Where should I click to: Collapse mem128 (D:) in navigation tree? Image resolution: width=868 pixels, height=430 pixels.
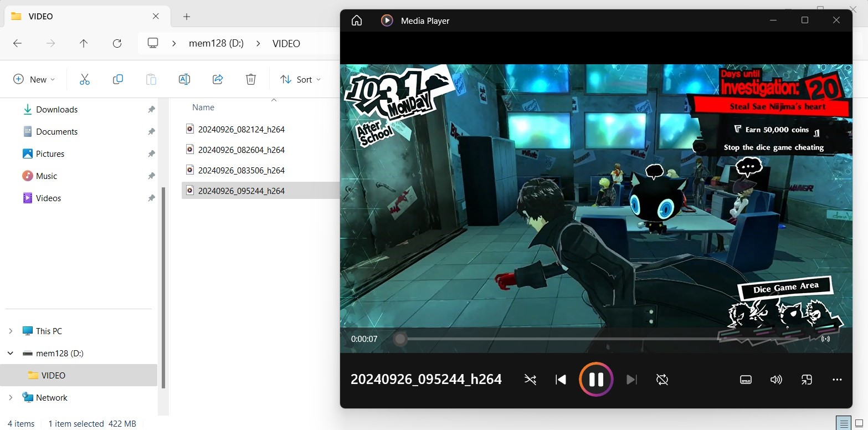11,354
